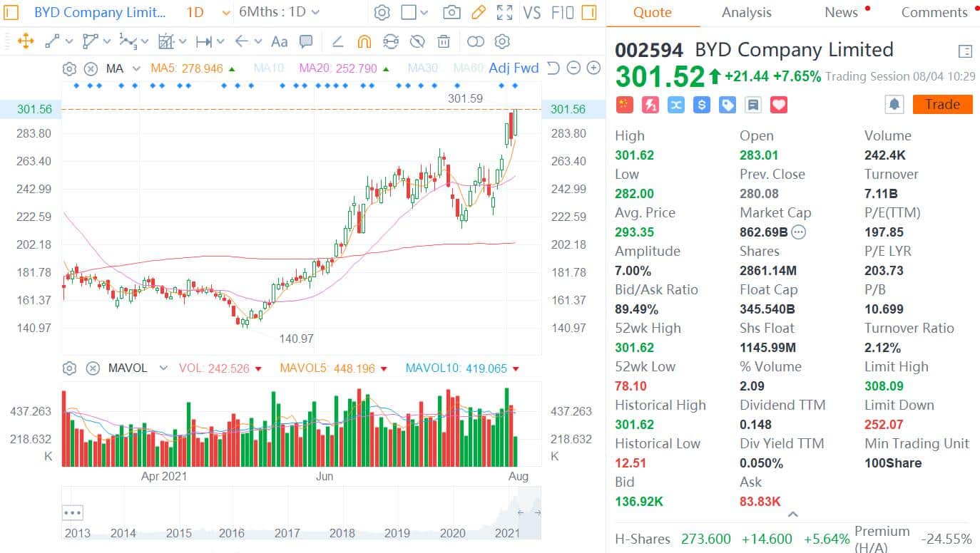Start a stock comparison with the VS icon
Image resolution: width=980 pixels, height=553 pixels.
(x=531, y=12)
